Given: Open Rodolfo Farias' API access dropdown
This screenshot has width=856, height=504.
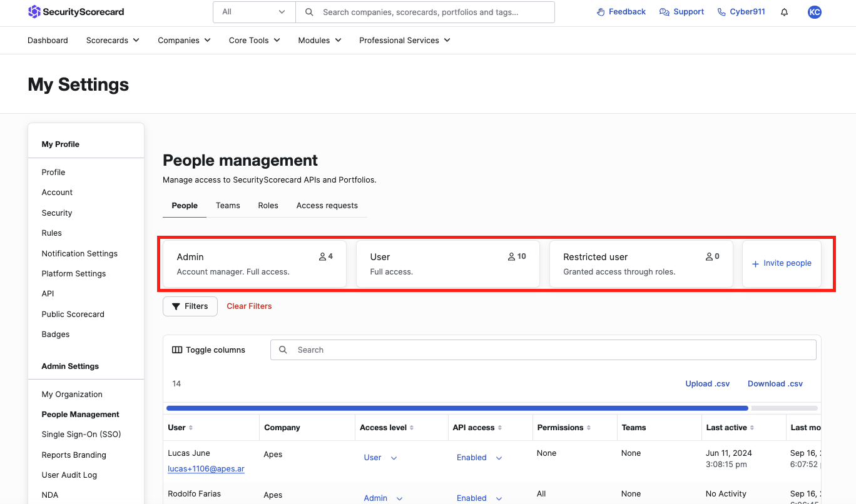Looking at the screenshot, I should pyautogui.click(x=479, y=498).
